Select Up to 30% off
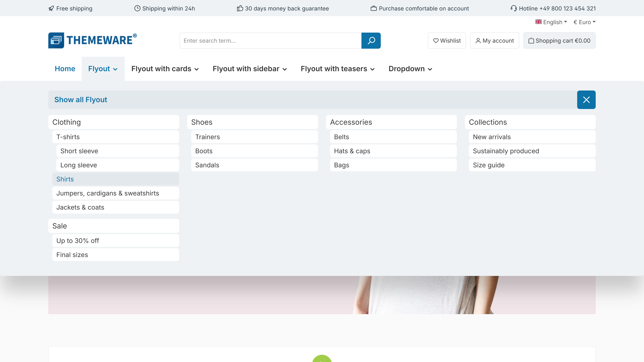The width and height of the screenshot is (644, 362). click(x=116, y=241)
